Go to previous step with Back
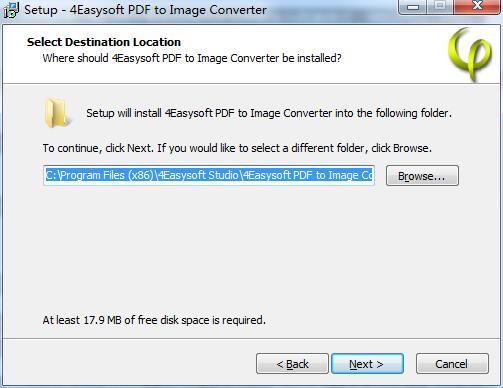503x388 pixels. (292, 364)
